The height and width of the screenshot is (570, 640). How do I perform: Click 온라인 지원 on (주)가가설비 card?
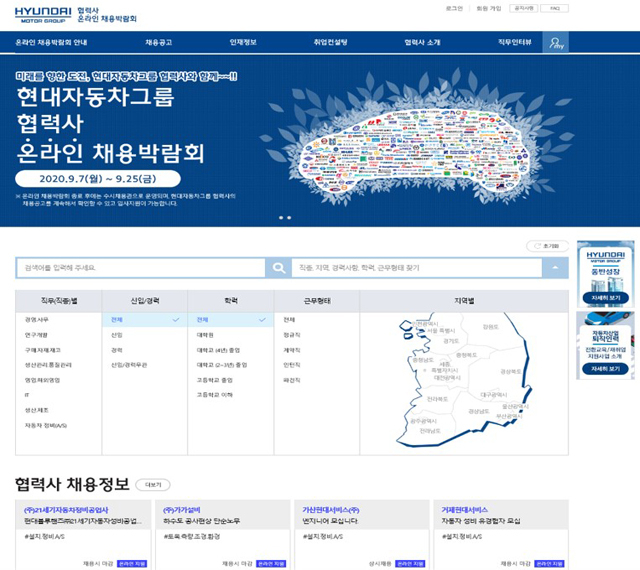(x=271, y=563)
